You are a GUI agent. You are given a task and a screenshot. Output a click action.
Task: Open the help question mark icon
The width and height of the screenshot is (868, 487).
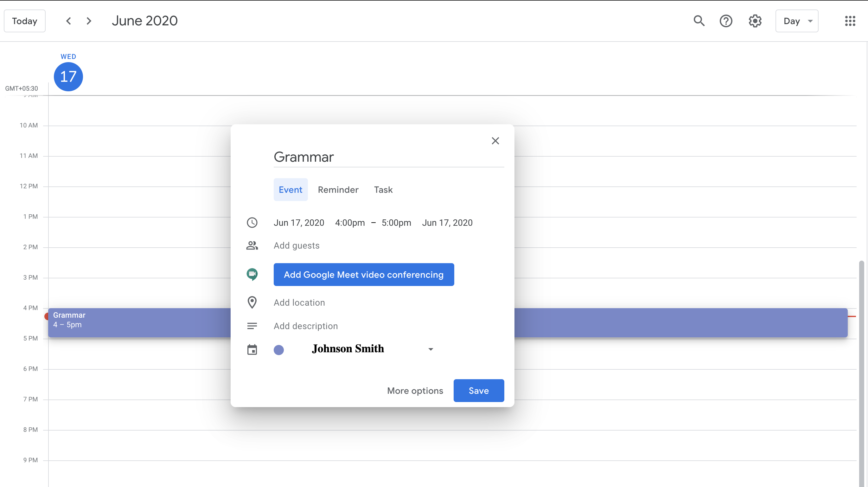[726, 21]
